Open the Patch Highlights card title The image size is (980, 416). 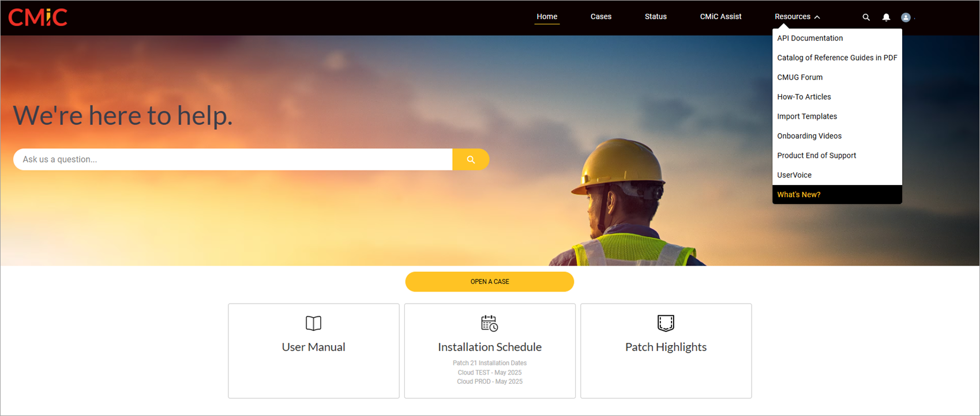[x=666, y=347]
